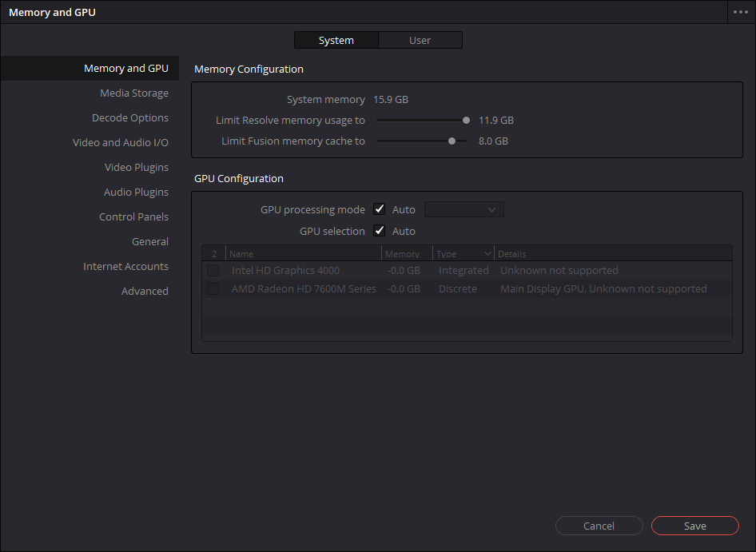Cancel the preferences dialog
Viewport: 756px width, 552px height.
[x=599, y=526]
